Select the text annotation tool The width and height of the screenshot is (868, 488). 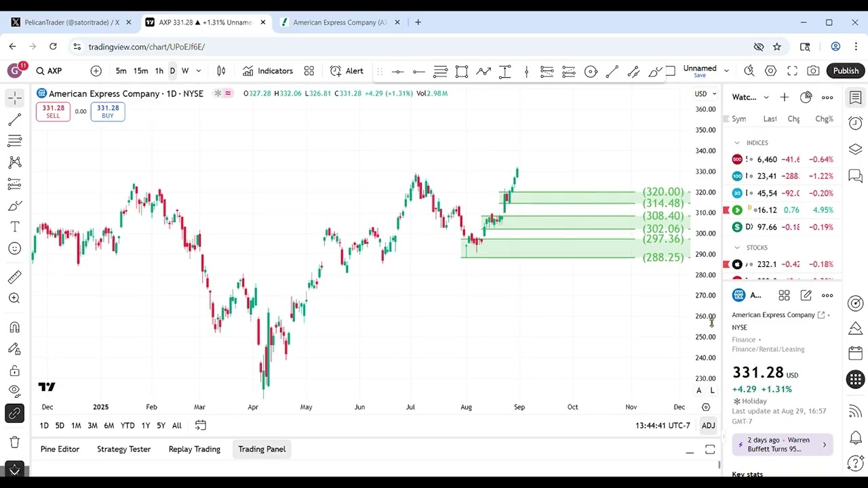pos(14,226)
